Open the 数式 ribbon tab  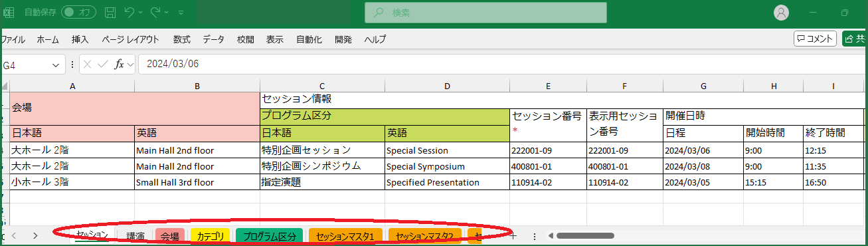click(x=181, y=39)
